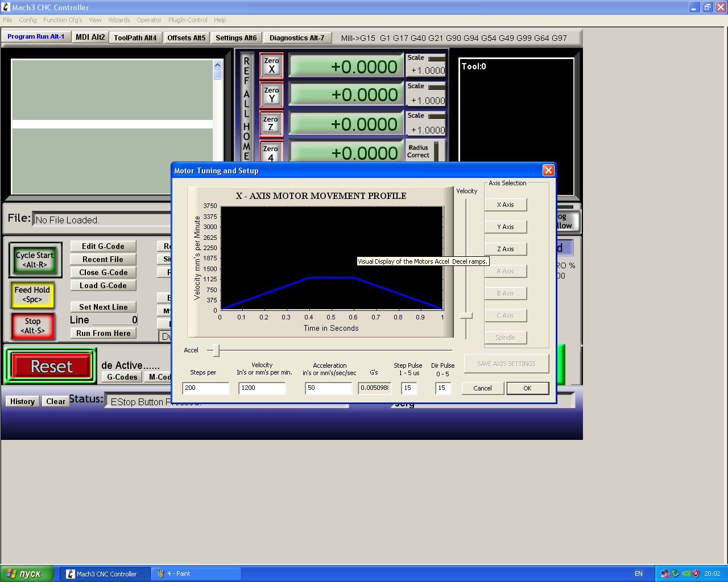Switch to the Diagnostics Alt-7 tab
Screen dimensions: 728x582
297,38
